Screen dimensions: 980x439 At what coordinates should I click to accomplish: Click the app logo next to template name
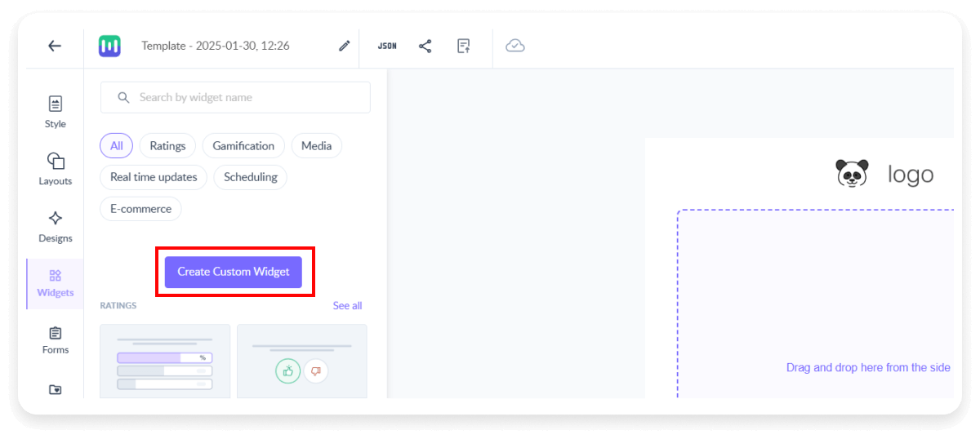109,46
